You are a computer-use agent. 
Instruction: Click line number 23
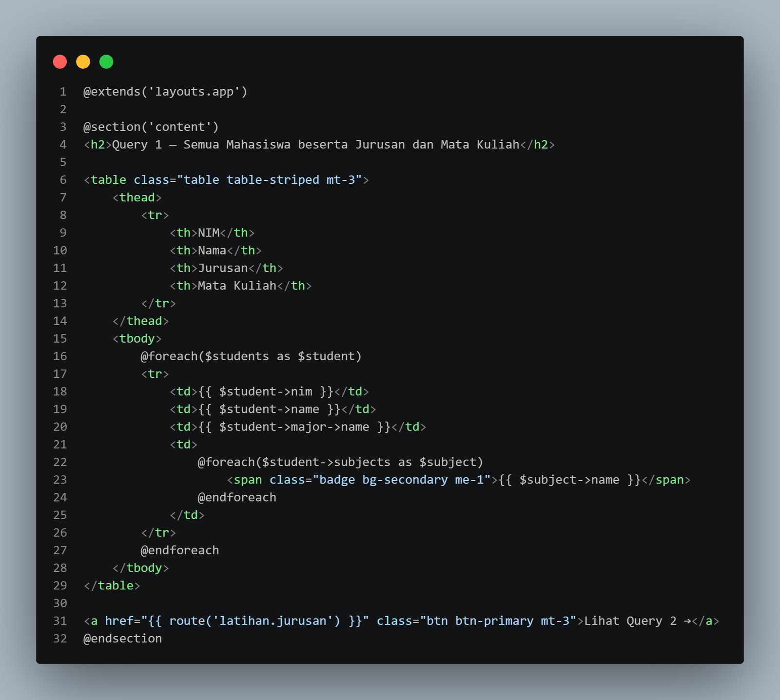(x=60, y=480)
